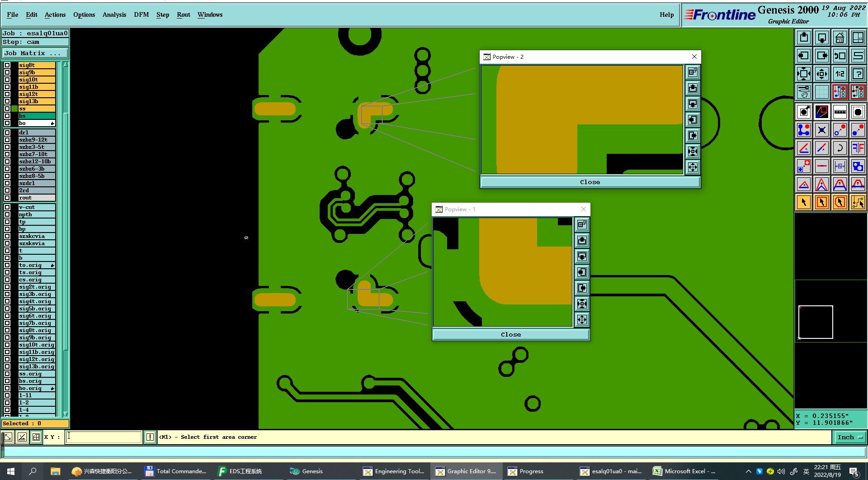Open the tools and palette settings icon
The height and width of the screenshot is (480, 868).
pyautogui.click(x=804, y=92)
